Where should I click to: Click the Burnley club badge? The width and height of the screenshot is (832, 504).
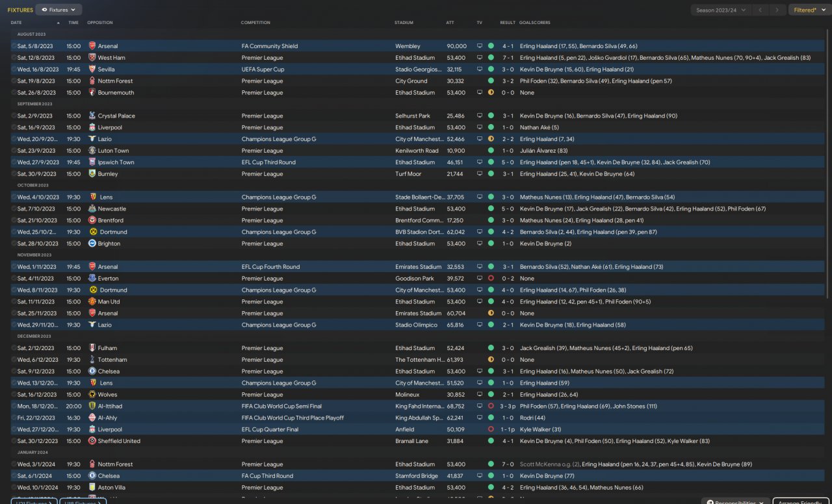point(92,174)
